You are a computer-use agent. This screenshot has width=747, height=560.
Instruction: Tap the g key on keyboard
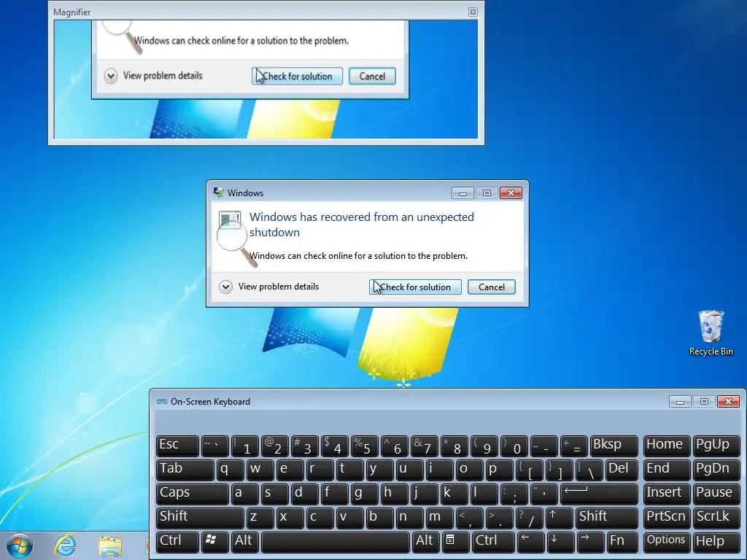(x=365, y=494)
